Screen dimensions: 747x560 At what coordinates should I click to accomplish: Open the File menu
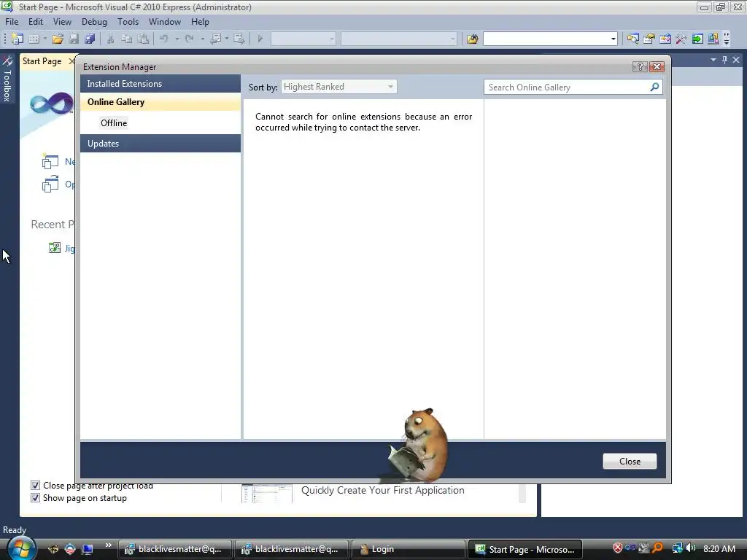(12, 22)
